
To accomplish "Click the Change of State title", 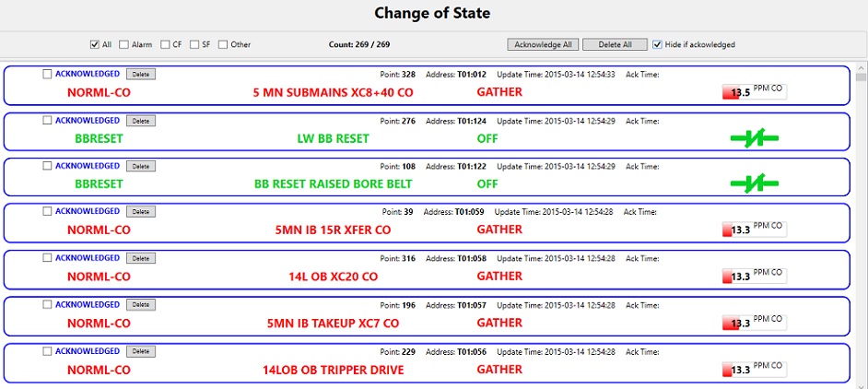I will [x=432, y=13].
